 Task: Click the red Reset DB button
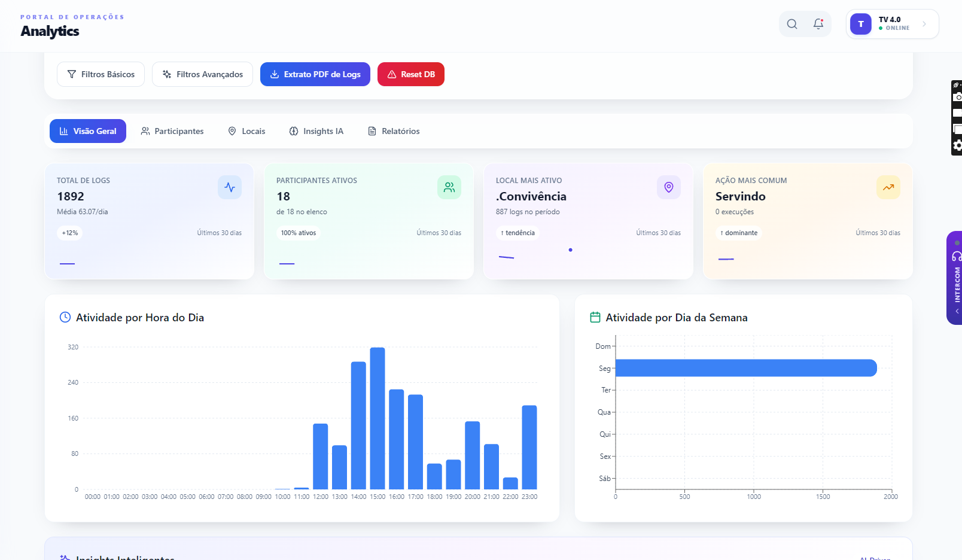tap(411, 74)
